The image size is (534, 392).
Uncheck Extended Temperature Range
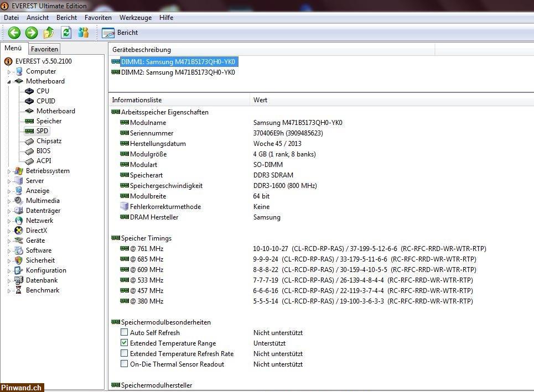click(124, 343)
